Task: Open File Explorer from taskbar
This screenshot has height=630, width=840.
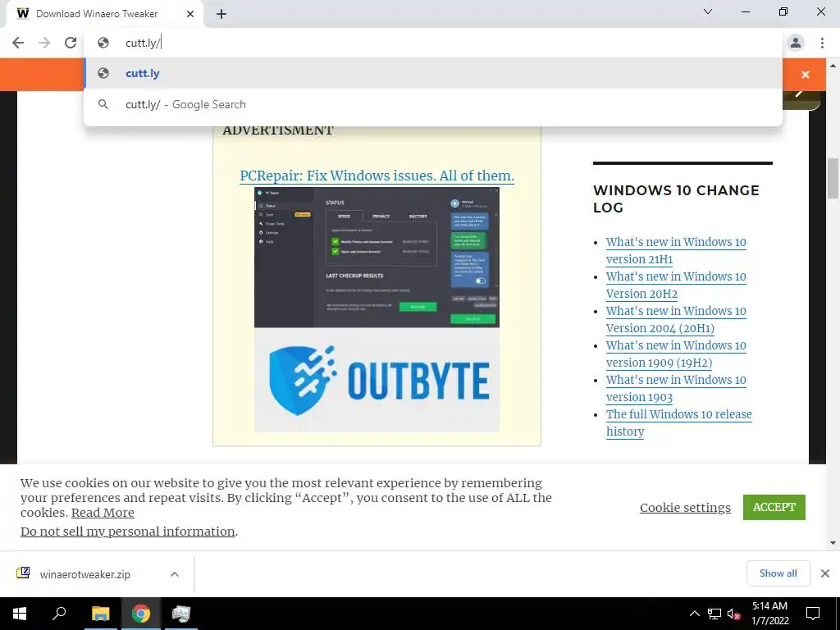Action: 100,614
